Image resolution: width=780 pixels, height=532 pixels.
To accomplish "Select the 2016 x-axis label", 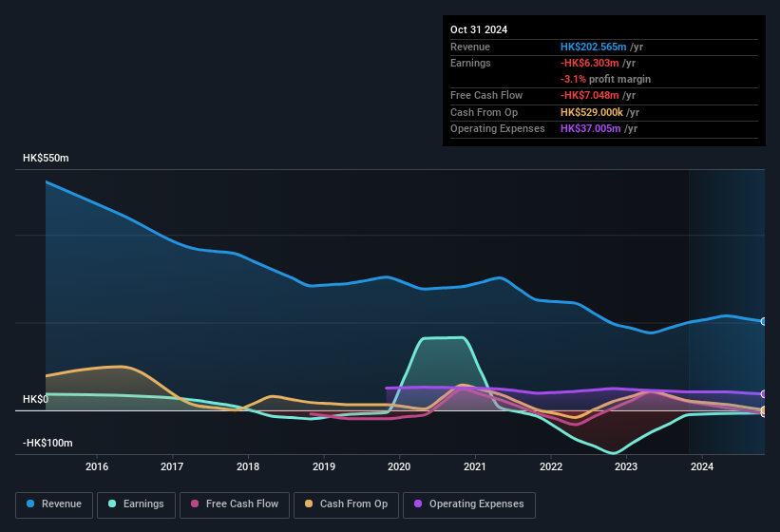I will click(x=97, y=466).
